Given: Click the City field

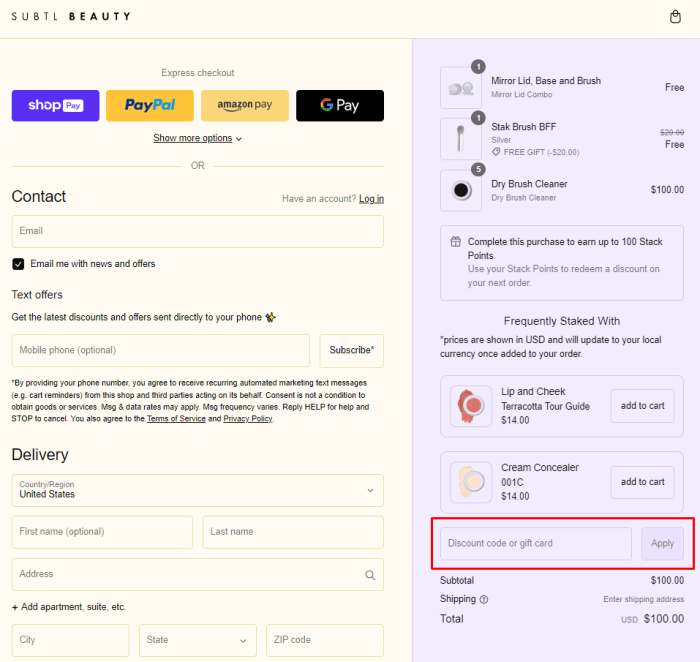Looking at the screenshot, I should [71, 640].
